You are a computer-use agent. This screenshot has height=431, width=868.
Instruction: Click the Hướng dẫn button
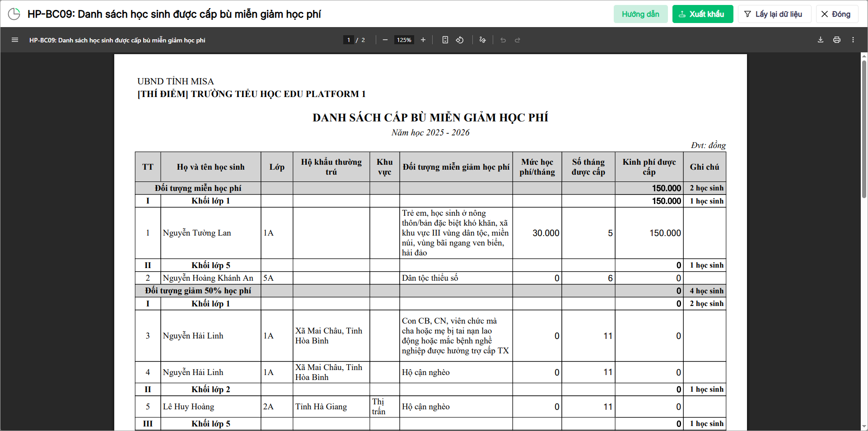tap(640, 14)
